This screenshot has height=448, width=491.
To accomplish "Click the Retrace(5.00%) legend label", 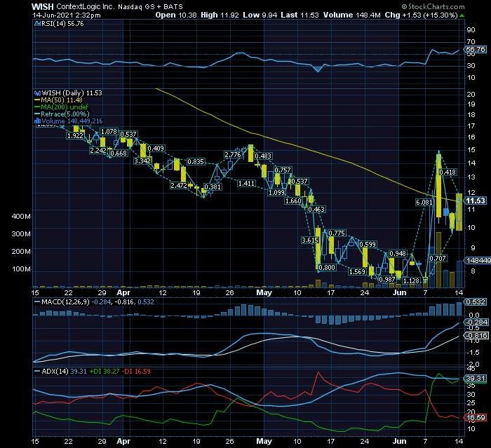I will (x=65, y=114).
